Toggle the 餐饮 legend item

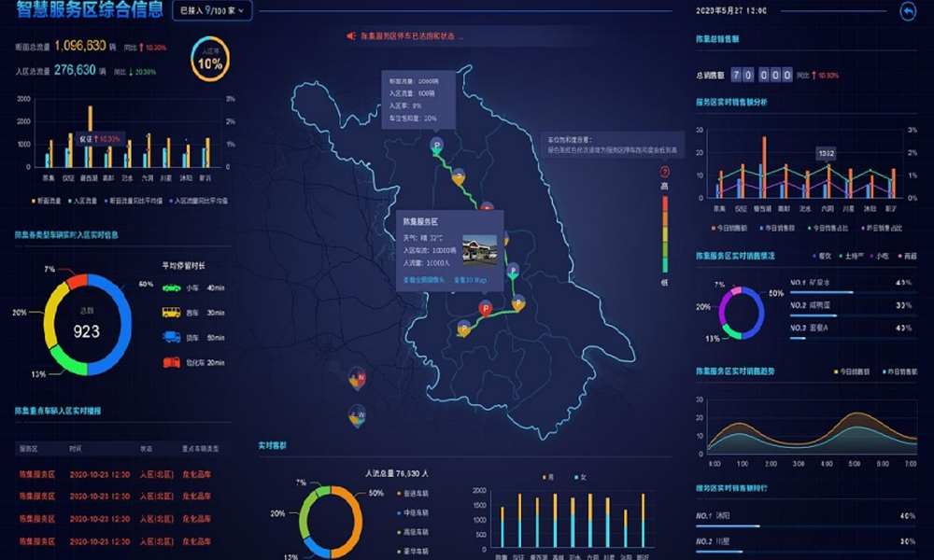pyautogui.click(x=822, y=257)
